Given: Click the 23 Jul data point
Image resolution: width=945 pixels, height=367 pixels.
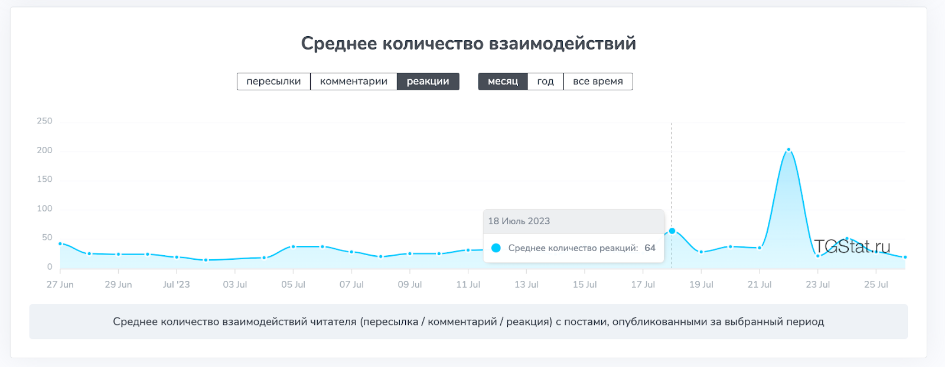Looking at the screenshot, I should (818, 256).
